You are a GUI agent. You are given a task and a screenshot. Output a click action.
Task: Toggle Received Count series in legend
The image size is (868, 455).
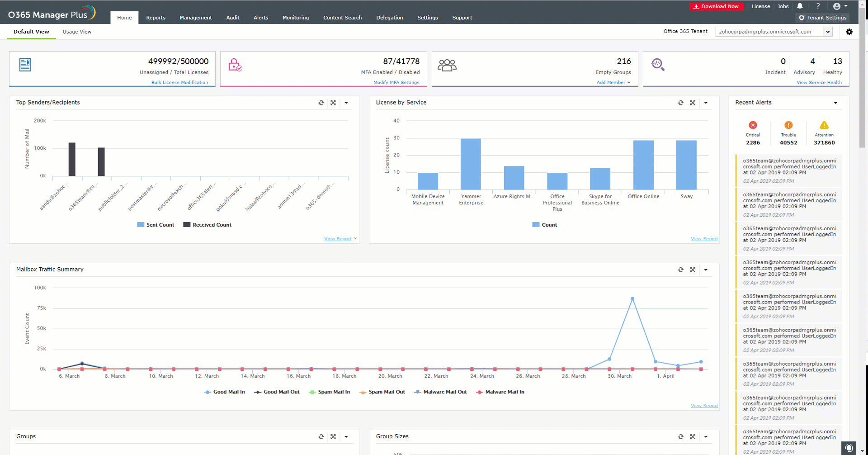[x=207, y=225]
